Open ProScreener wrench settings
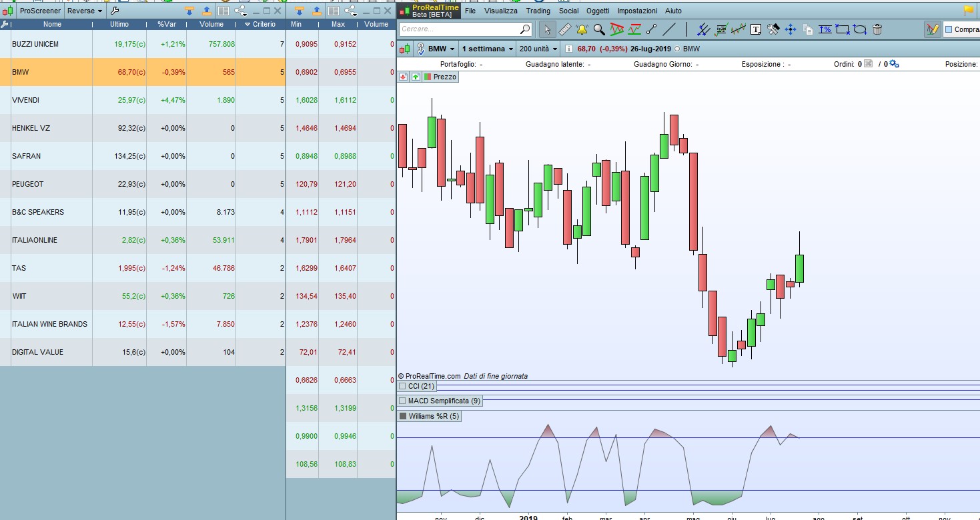 114,11
